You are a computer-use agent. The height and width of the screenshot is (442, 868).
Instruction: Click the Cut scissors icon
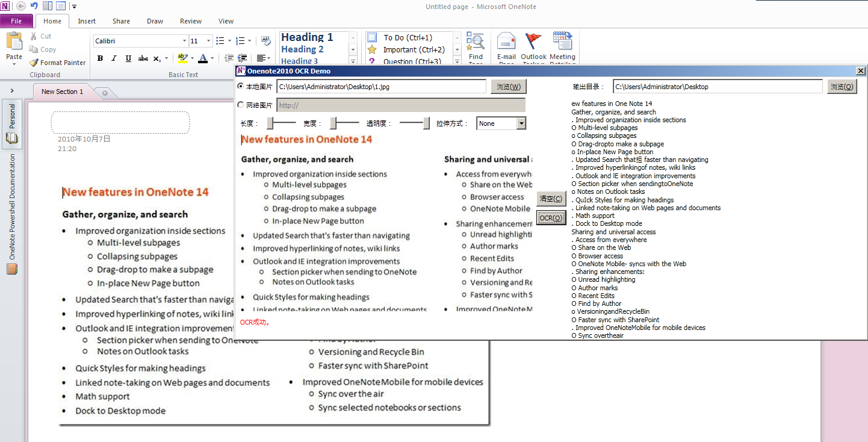pos(34,36)
